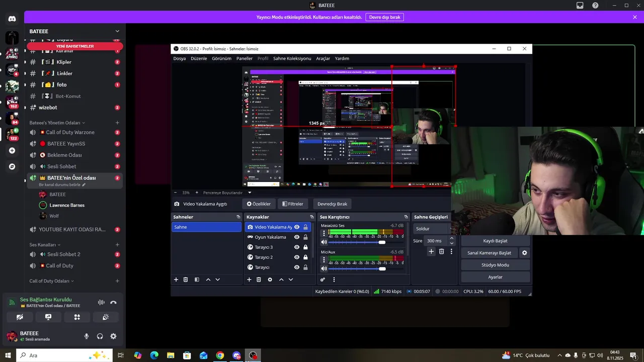644x362 pixels.
Task: Move scene up arrow in Sahneler panel
Action: (x=208, y=280)
